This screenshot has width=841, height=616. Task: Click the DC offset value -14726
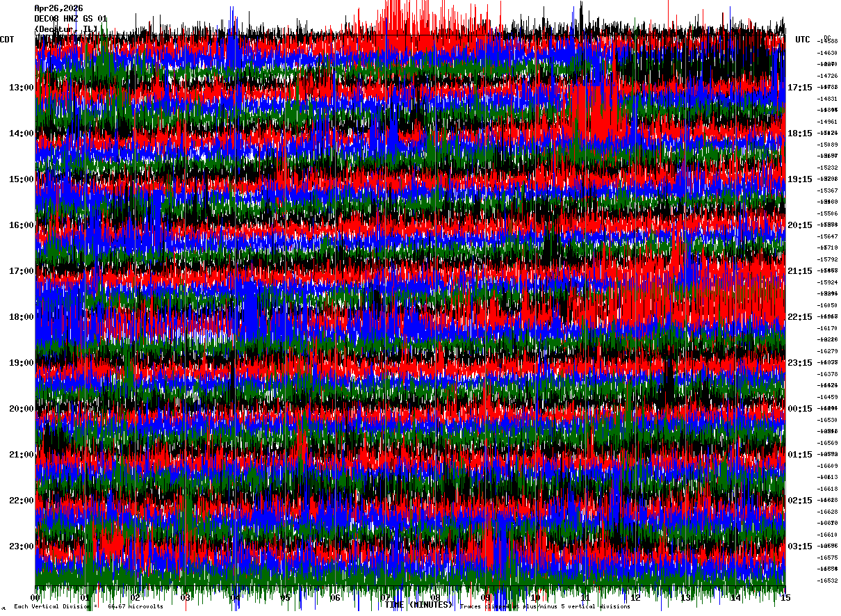coord(827,76)
